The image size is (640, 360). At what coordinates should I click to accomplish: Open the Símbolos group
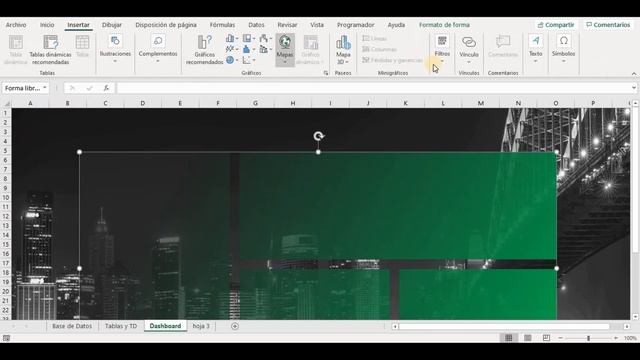(564, 49)
